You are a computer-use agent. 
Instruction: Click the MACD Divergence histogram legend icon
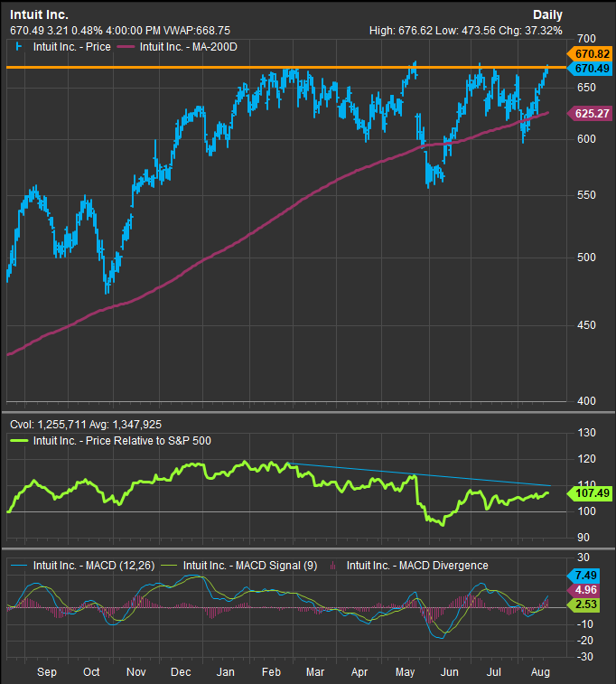[x=333, y=566]
